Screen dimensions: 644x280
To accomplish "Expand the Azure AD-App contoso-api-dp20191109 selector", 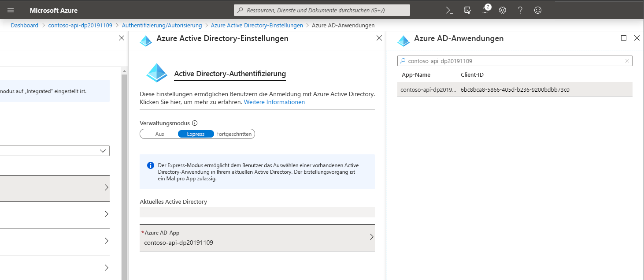I will click(257, 238).
